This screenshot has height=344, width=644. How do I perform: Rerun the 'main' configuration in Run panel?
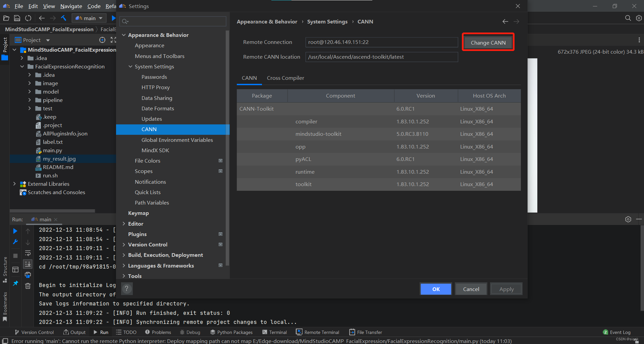[x=15, y=231]
